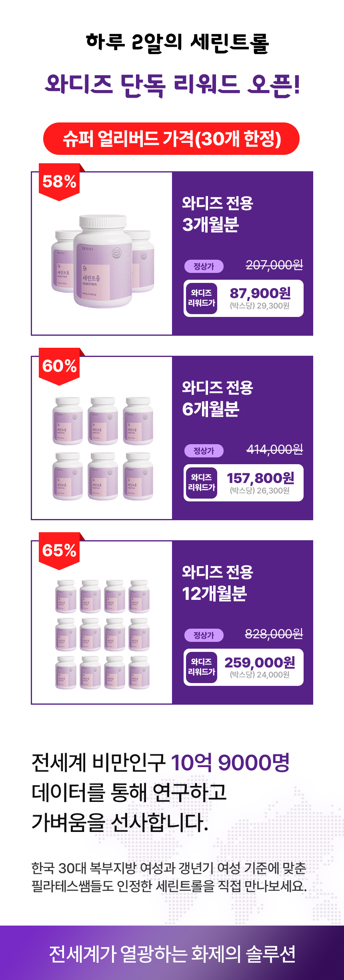Viewport: 344px width, 980px height.
Task: Click the 60% discount badge
Action: [x=59, y=366]
